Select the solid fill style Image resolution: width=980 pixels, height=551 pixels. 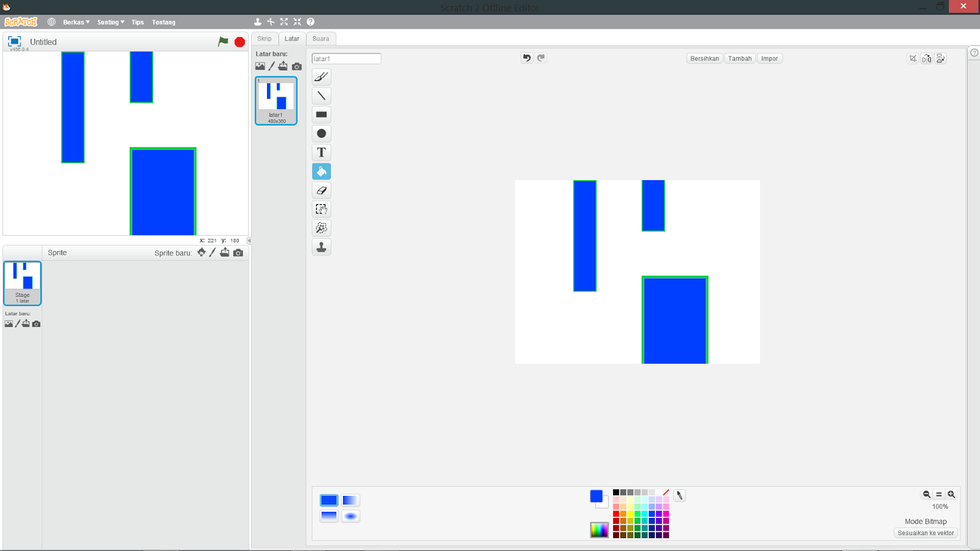click(x=329, y=500)
